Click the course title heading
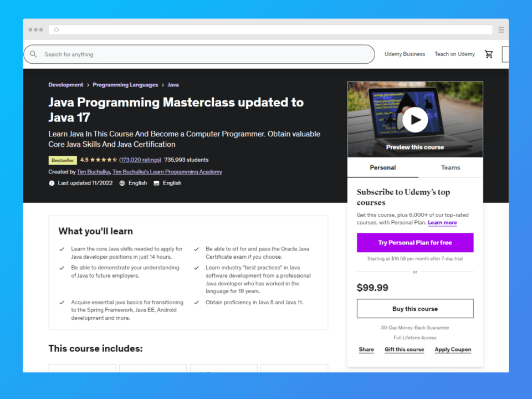 tap(176, 110)
